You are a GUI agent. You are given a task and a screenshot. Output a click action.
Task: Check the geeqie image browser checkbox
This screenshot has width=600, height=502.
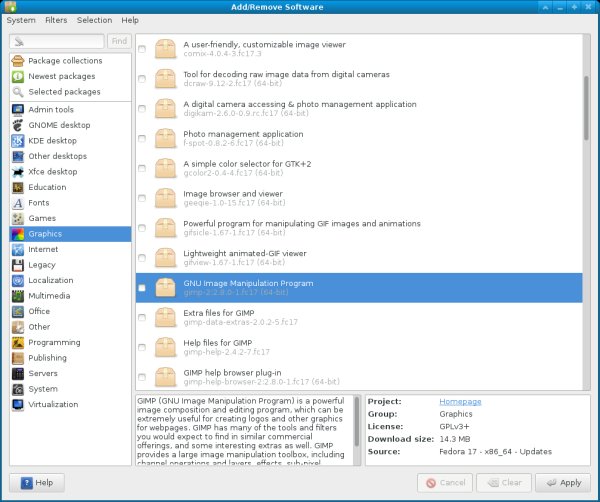(x=142, y=198)
